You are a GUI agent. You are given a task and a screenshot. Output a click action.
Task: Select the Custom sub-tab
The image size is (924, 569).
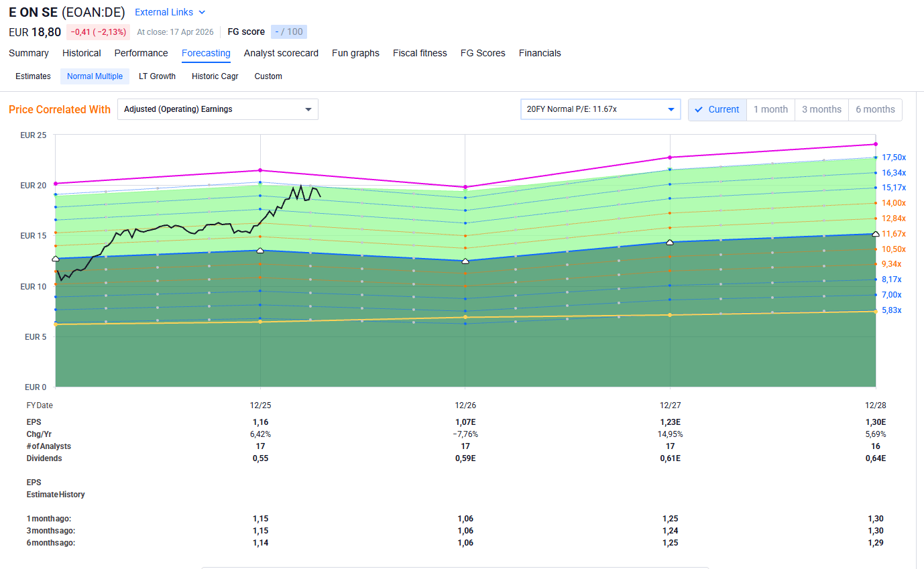click(268, 76)
